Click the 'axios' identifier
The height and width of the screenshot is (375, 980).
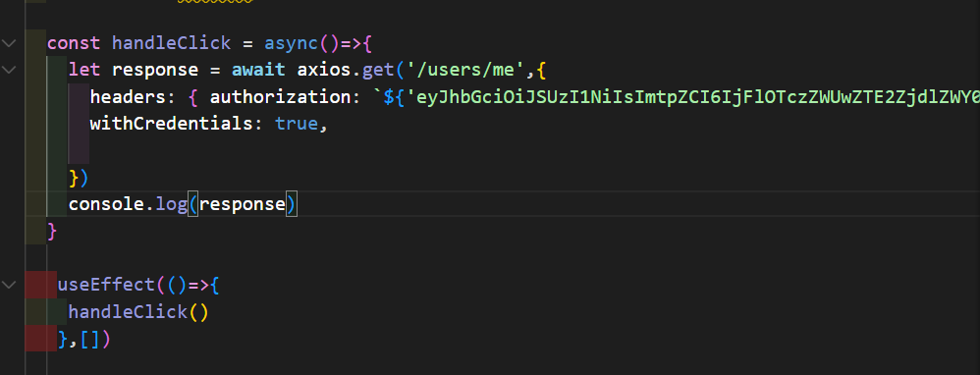click(323, 70)
